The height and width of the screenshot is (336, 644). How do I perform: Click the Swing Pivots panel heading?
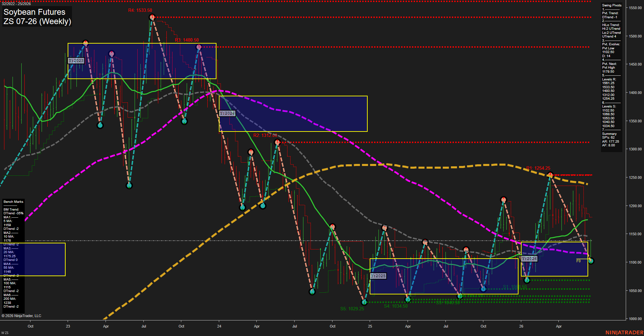coord(612,5)
